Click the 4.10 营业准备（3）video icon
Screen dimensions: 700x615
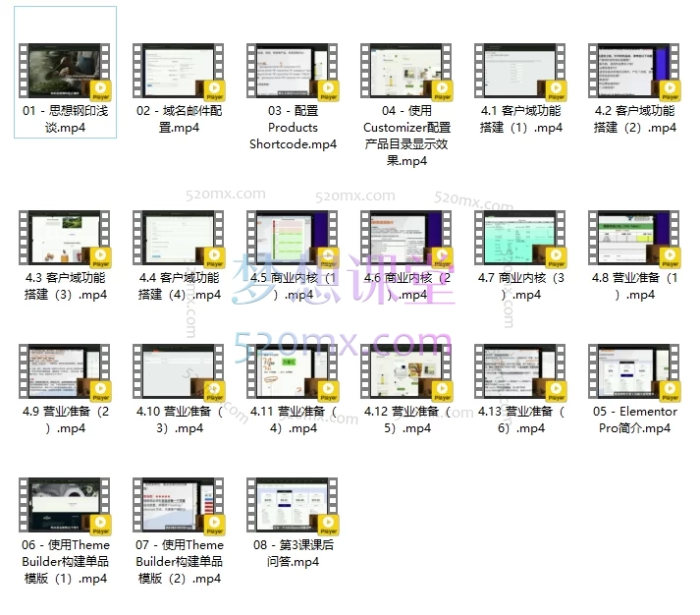179,372
